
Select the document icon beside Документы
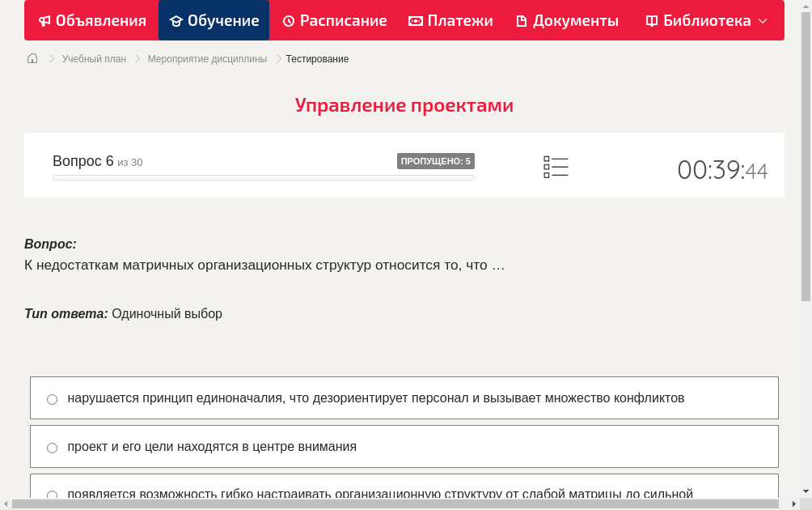coord(523,20)
